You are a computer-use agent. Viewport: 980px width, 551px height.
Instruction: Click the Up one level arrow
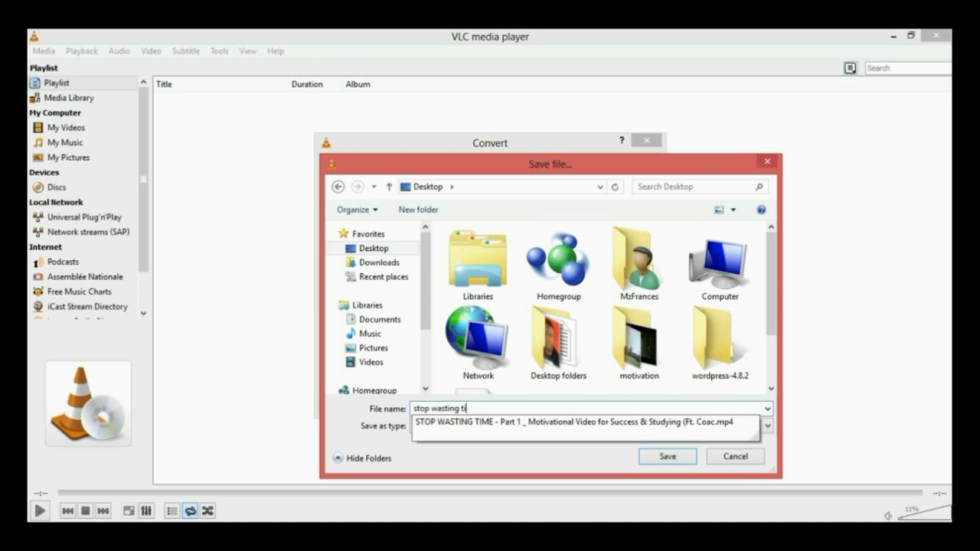(389, 187)
